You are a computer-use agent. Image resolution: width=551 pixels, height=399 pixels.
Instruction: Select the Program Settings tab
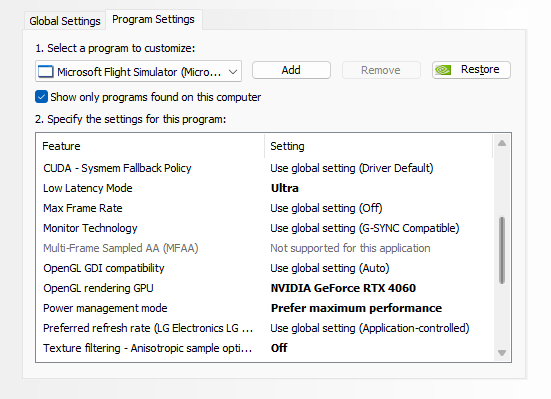[x=153, y=19]
